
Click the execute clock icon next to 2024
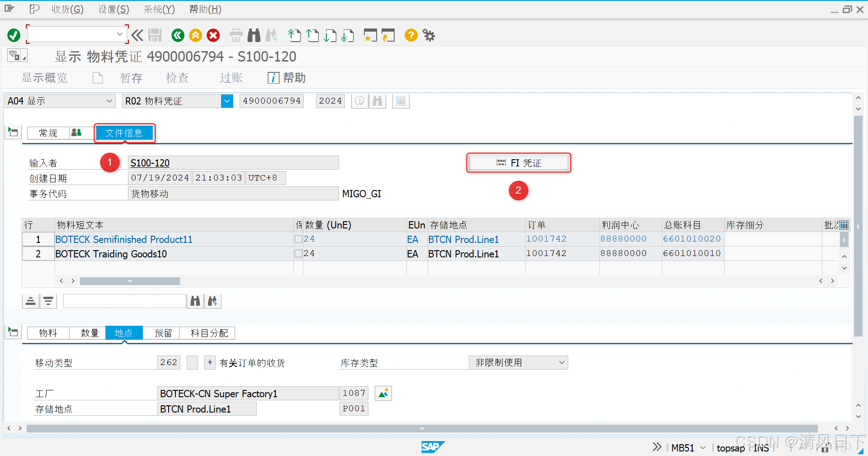[360, 101]
